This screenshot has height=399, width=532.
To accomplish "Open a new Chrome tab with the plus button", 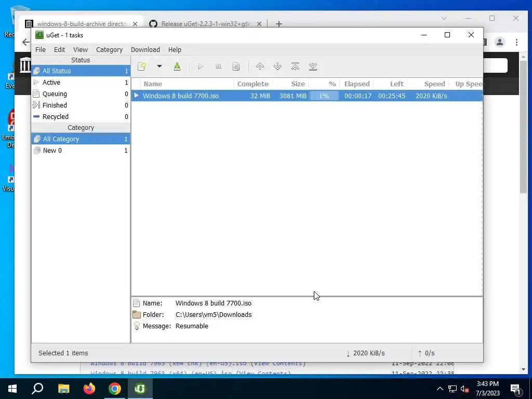I will click(279, 24).
